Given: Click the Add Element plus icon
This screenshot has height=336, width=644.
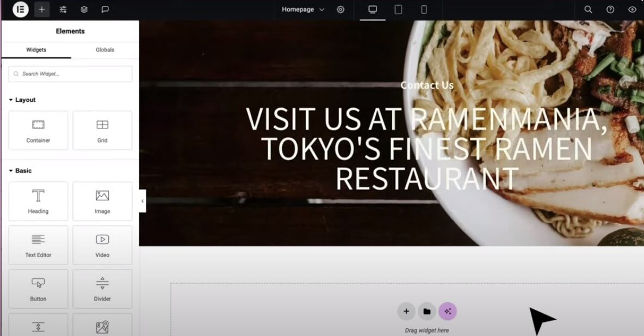Looking at the screenshot, I should coord(42,9).
